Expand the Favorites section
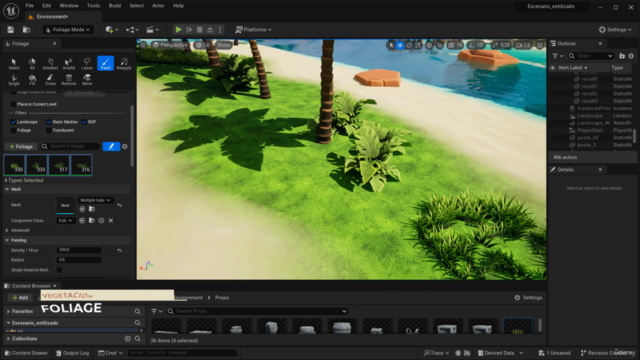This screenshot has width=640, height=360. click(x=8, y=311)
